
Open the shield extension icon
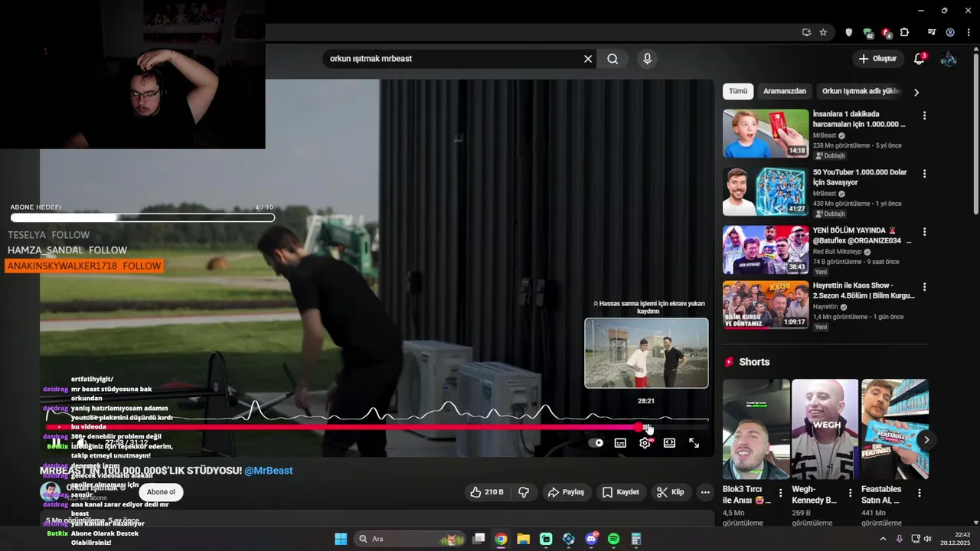pyautogui.click(x=848, y=32)
